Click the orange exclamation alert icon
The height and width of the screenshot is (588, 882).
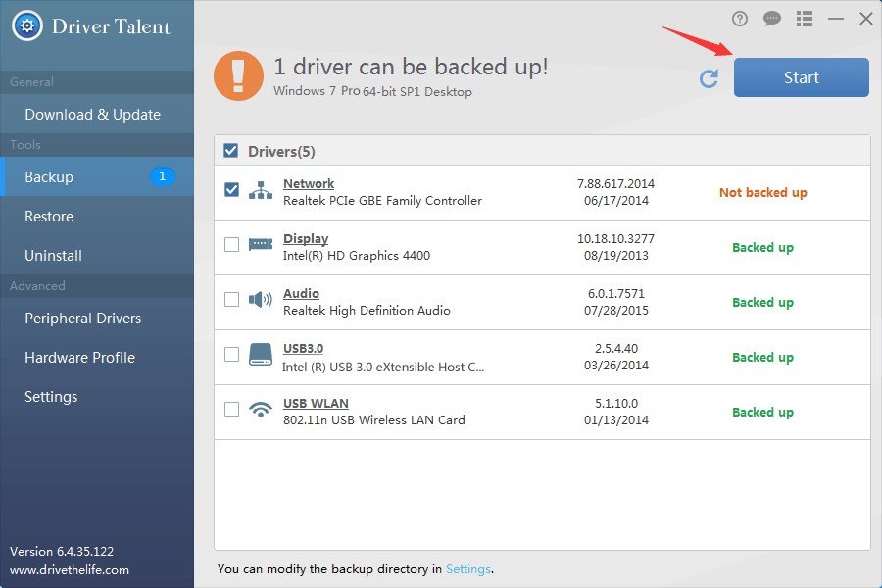tap(238, 76)
